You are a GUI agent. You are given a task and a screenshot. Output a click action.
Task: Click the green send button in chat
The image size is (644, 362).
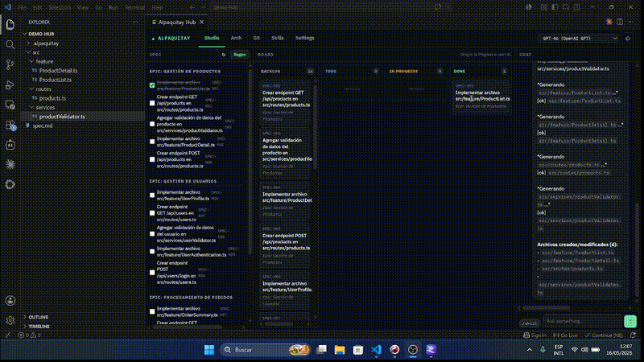click(x=630, y=321)
